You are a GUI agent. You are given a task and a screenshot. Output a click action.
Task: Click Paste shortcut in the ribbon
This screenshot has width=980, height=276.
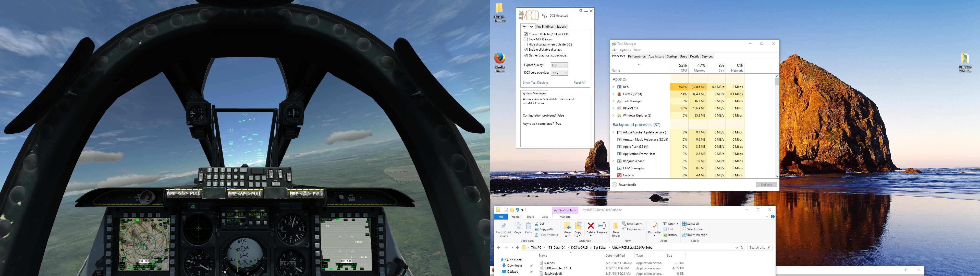click(x=546, y=235)
